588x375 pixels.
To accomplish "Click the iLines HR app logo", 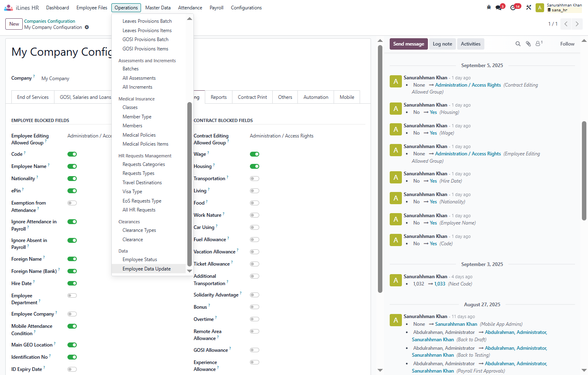I will (x=9, y=8).
